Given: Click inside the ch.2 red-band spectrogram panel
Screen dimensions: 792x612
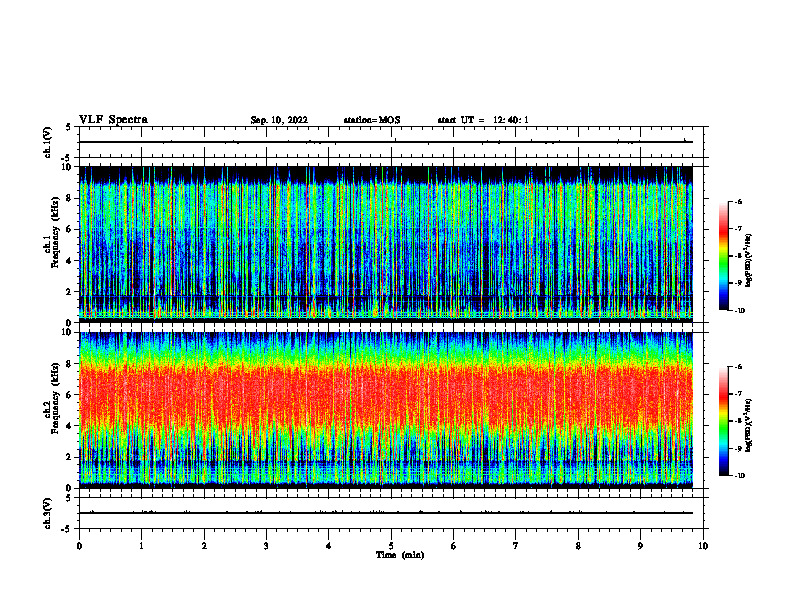Looking at the screenshot, I should 386,410.
